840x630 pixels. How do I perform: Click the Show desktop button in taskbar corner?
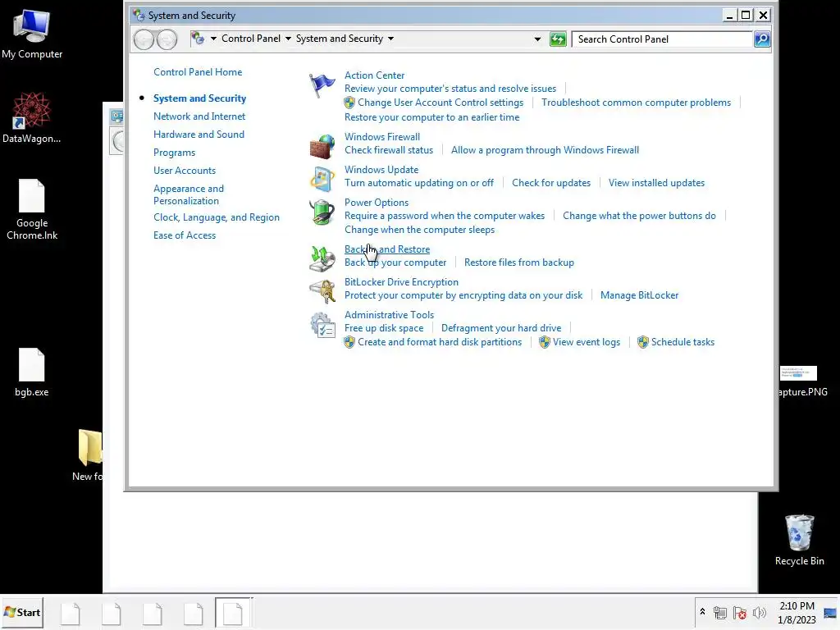(x=830, y=612)
